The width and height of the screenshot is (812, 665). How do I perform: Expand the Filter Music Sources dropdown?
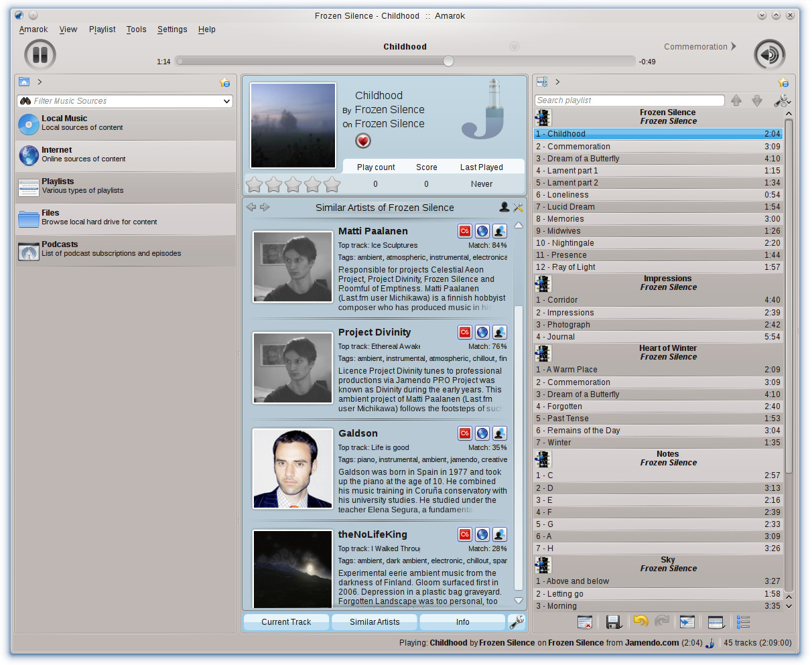pyautogui.click(x=226, y=101)
